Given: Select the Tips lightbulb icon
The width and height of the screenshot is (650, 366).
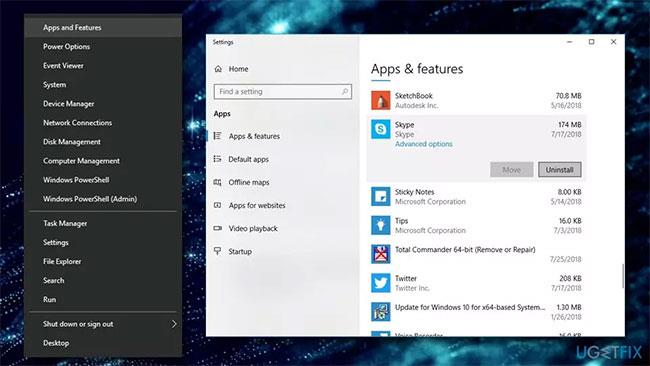Looking at the screenshot, I should click(381, 225).
